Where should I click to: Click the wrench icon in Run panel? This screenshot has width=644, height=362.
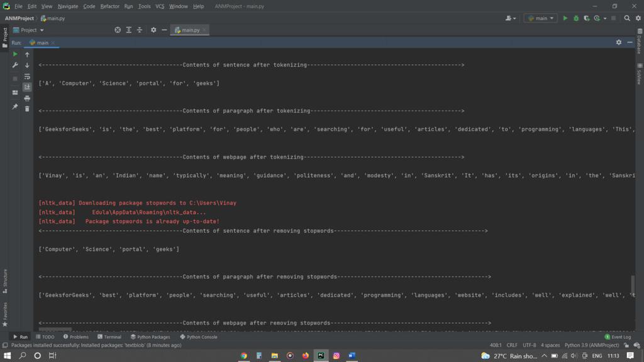(15, 65)
